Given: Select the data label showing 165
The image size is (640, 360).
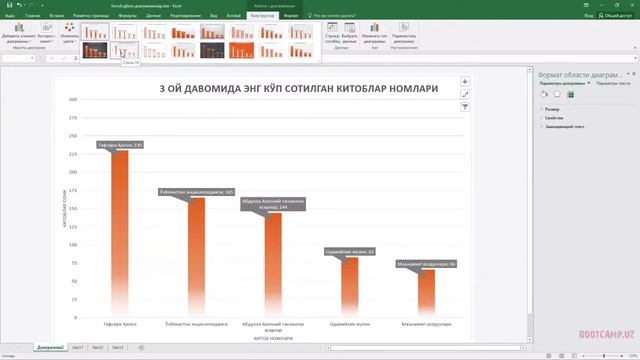Looking at the screenshot, I should [197, 192].
